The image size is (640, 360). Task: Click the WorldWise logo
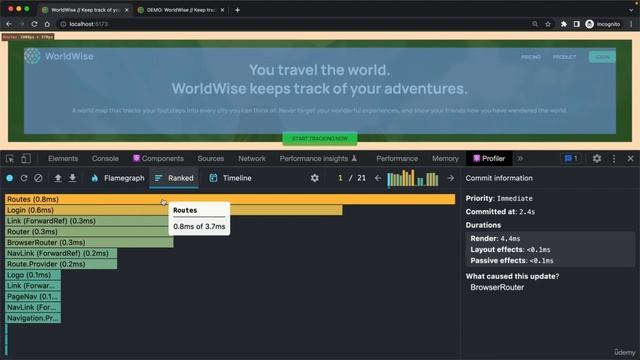[59, 56]
